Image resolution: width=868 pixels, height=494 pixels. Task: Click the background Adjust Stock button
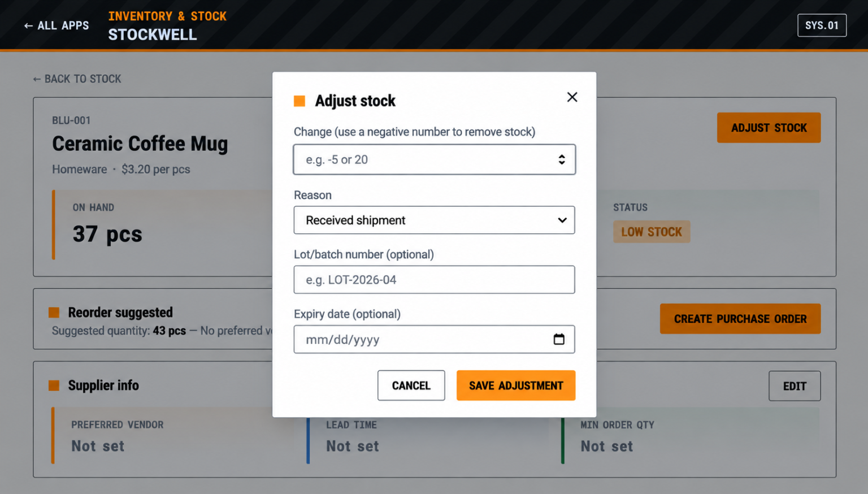click(x=769, y=128)
